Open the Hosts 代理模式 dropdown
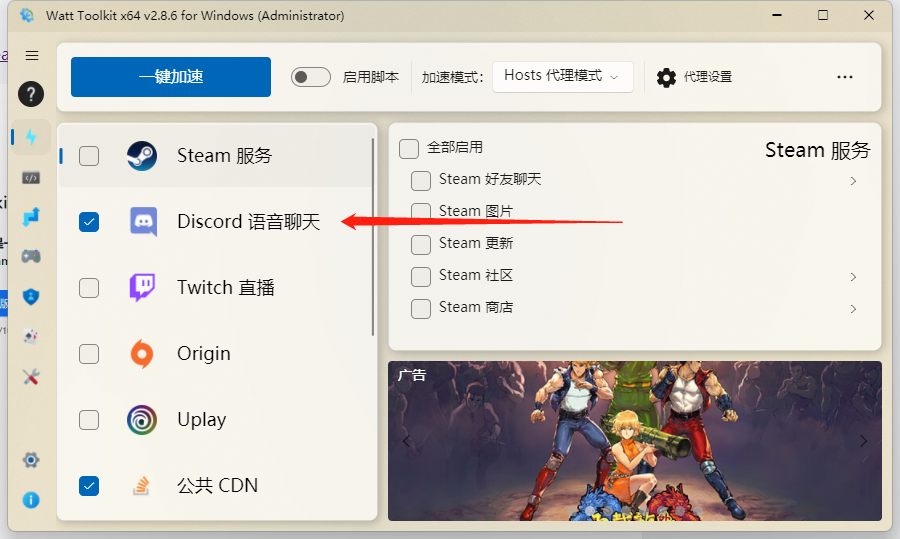Screen dimensions: 900x539 [x=562, y=77]
